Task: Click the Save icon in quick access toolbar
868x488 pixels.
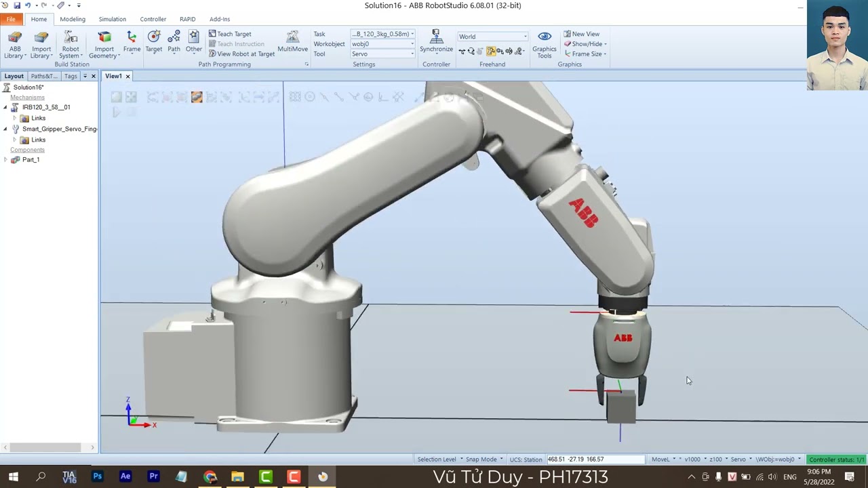Action: point(17,5)
